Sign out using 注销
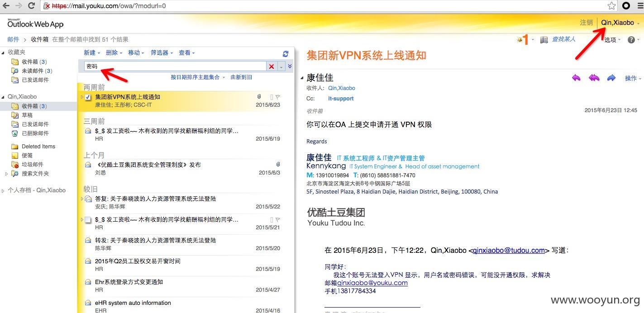This screenshot has height=313, width=644. coord(586,22)
